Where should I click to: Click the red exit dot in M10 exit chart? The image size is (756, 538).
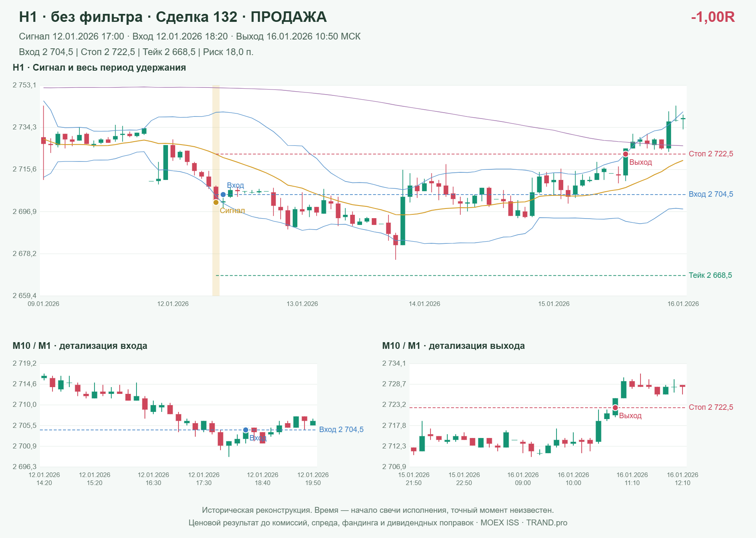615,408
